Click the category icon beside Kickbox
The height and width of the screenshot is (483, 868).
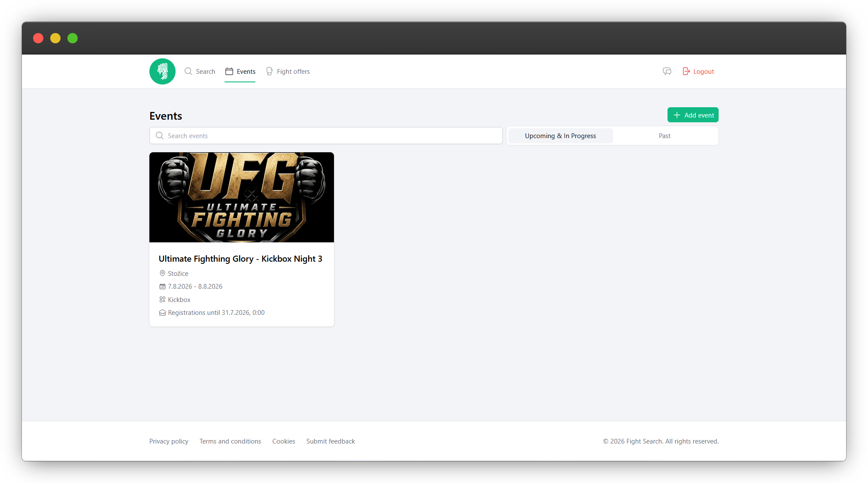coord(162,299)
